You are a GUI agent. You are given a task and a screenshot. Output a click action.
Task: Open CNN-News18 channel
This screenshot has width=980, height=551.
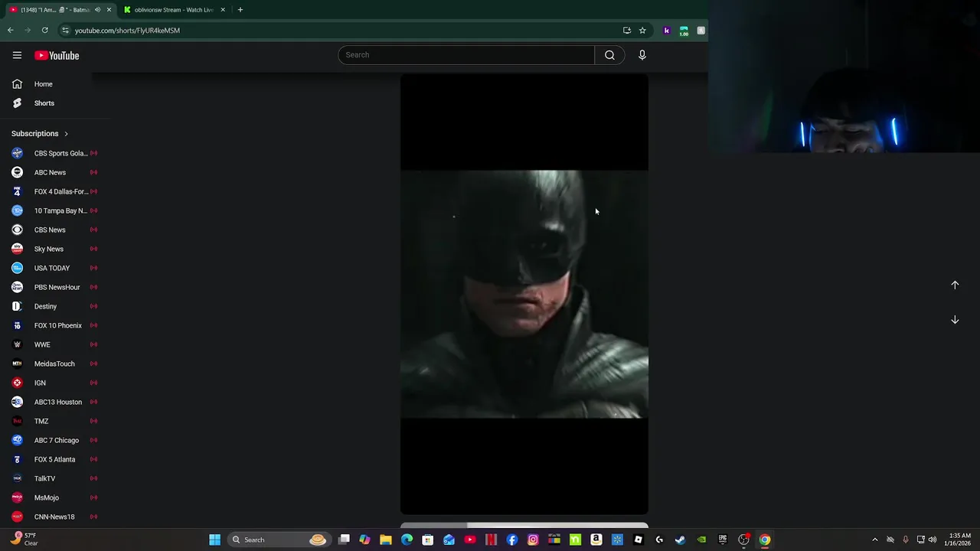pos(54,517)
